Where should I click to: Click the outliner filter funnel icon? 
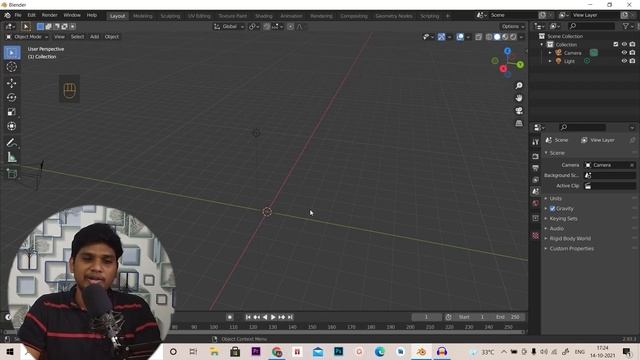[626, 26]
